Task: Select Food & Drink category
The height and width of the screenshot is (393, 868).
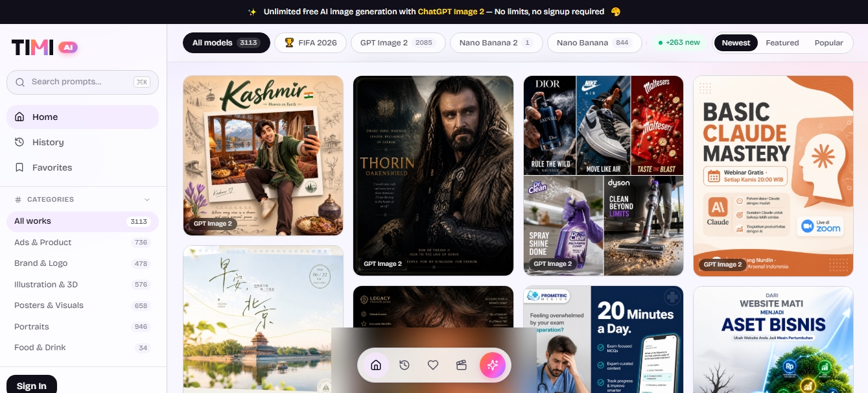Action: [x=82, y=348]
